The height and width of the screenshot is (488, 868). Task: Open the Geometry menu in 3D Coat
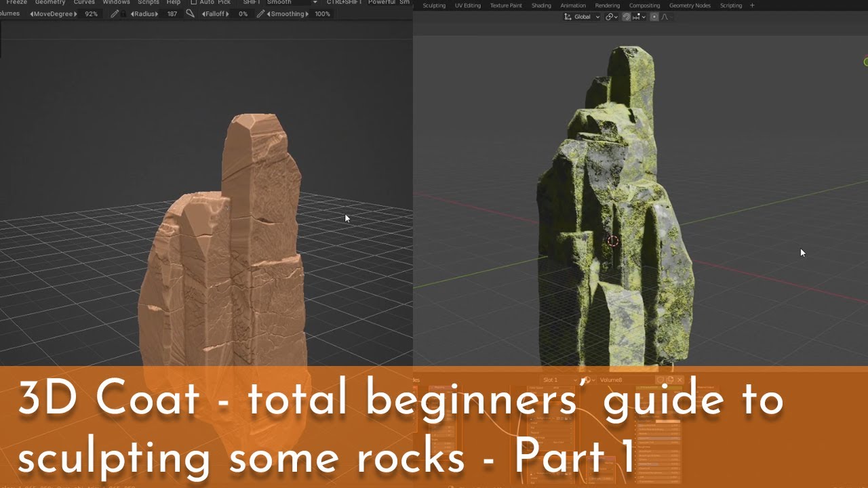pos(50,2)
